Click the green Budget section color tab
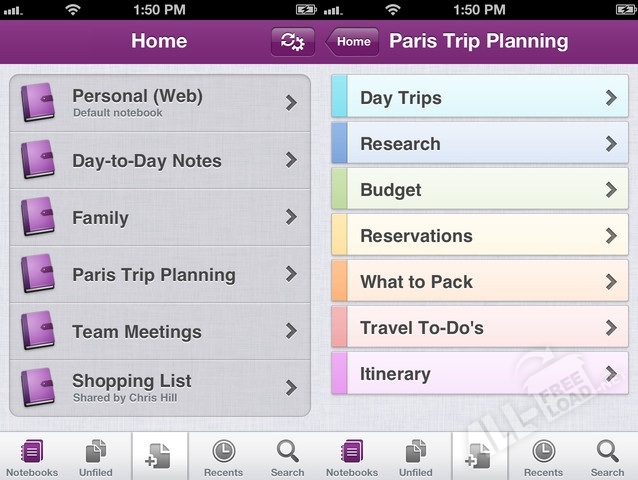This screenshot has width=638, height=480. pyautogui.click(x=339, y=189)
